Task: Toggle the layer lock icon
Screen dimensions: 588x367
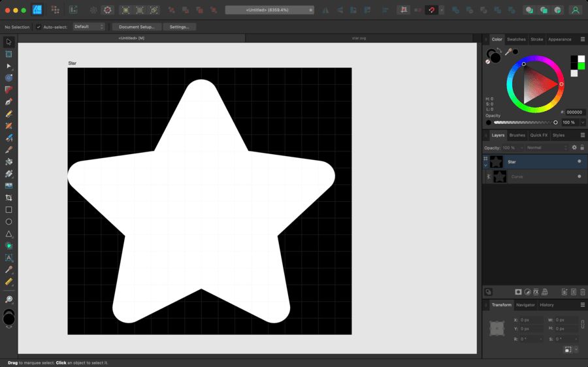Action: click(x=582, y=148)
